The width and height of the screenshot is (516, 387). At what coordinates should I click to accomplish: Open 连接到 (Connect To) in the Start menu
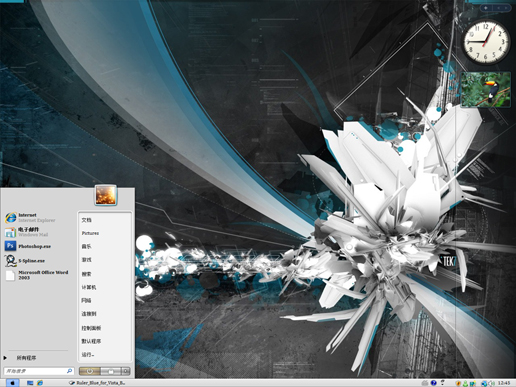pyautogui.click(x=89, y=314)
